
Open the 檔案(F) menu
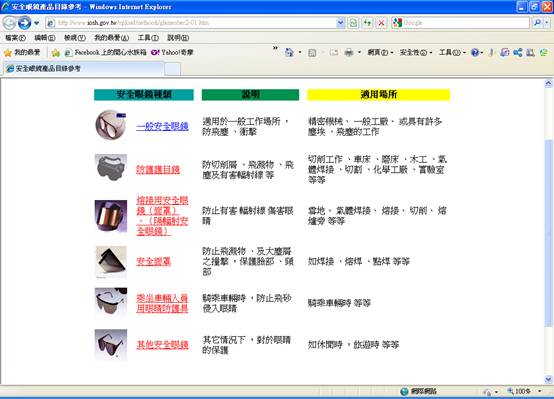(15, 38)
